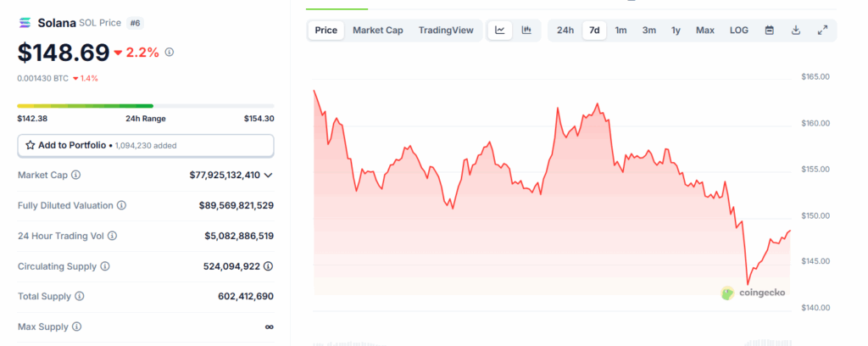The height and width of the screenshot is (346, 868).
Task: Click the 602,412,690 total supply value
Action: pyautogui.click(x=246, y=296)
